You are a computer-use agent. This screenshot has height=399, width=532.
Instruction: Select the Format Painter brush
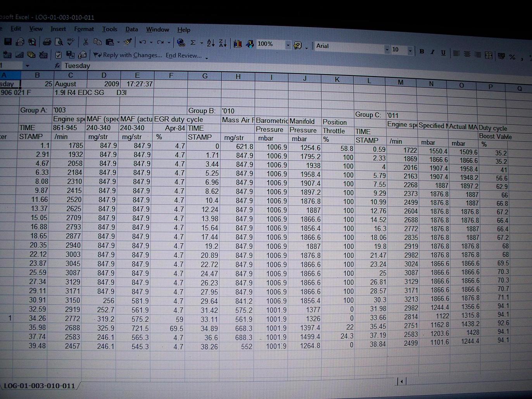point(128,42)
